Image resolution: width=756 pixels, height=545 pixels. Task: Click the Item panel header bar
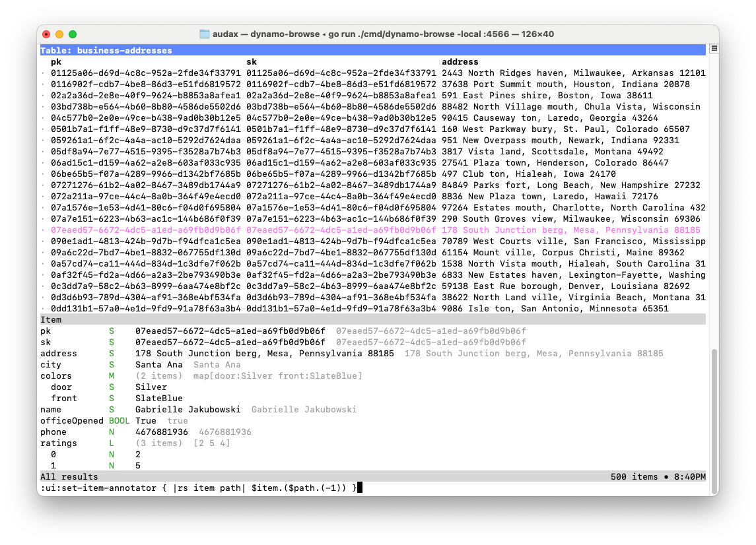(x=372, y=320)
